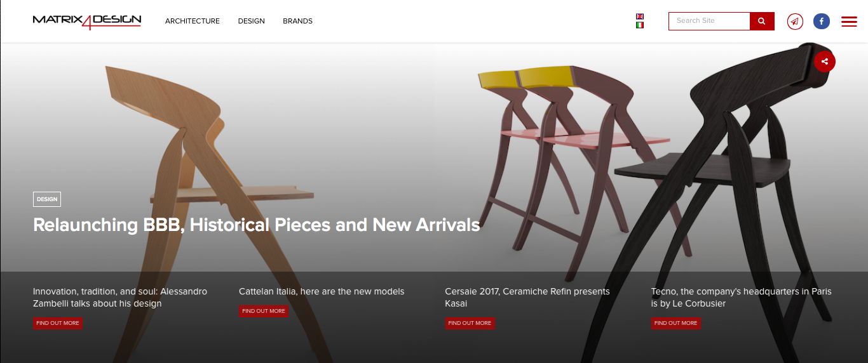The height and width of the screenshot is (363, 868).
Task: Switch site language to Italian flag
Action: [x=640, y=25]
